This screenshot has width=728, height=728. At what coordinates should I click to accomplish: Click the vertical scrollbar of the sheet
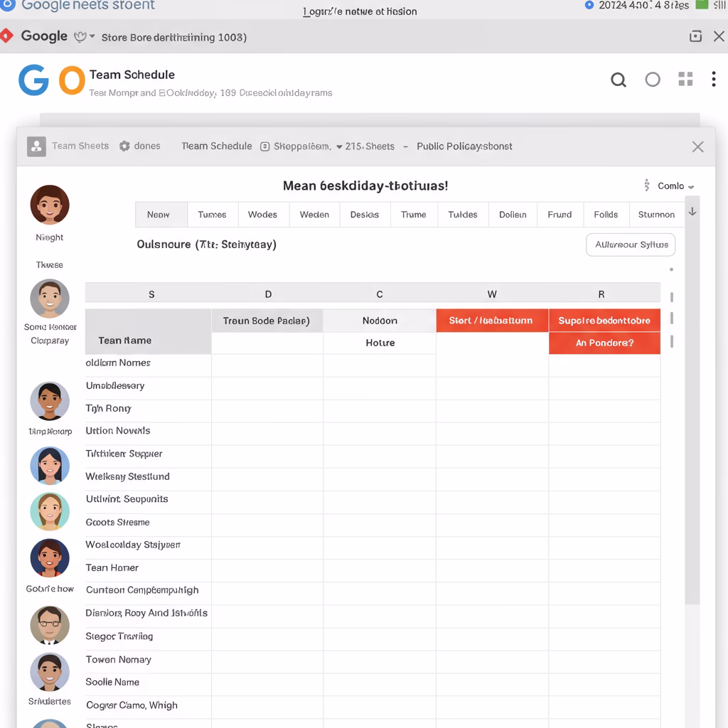pos(692,400)
